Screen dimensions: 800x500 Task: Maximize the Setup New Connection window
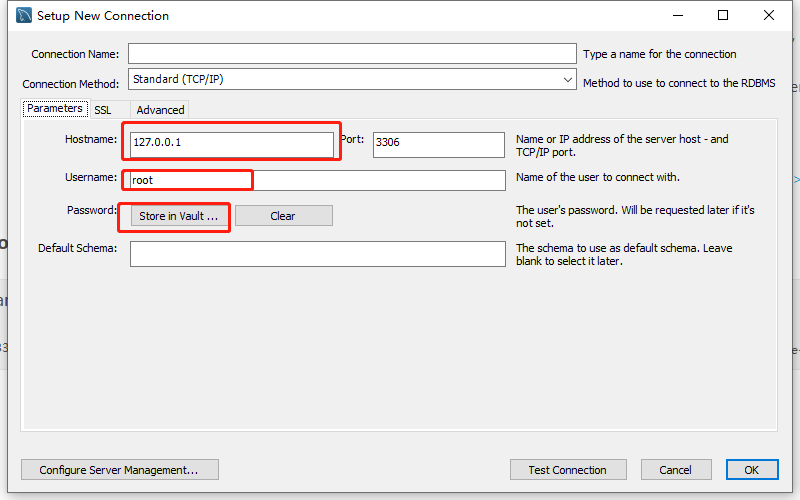723,15
